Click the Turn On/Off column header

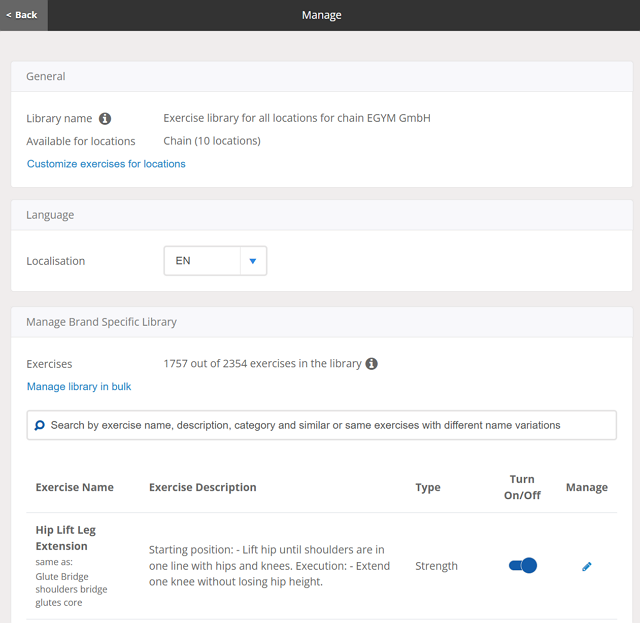pos(522,487)
